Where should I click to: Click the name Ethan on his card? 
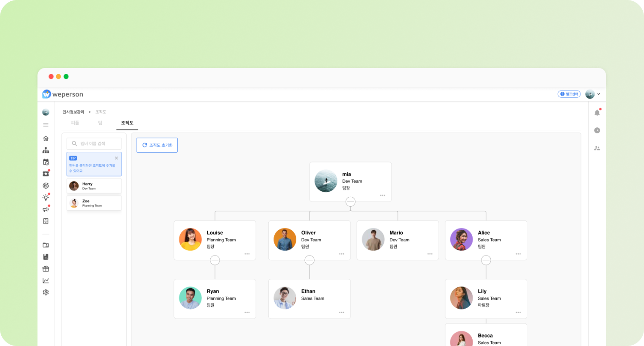pyautogui.click(x=308, y=292)
